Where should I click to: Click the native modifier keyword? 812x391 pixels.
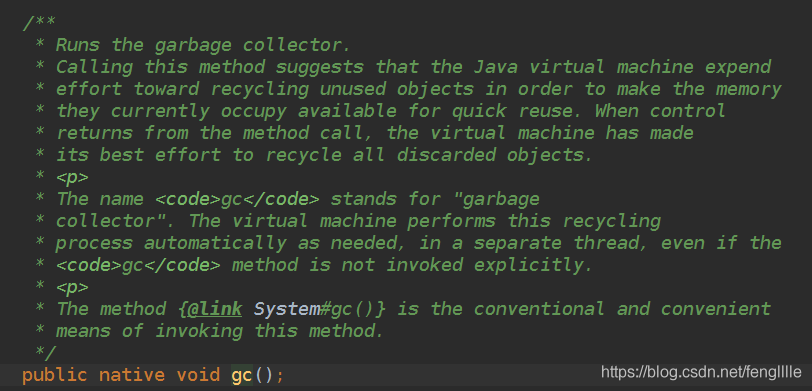132,375
